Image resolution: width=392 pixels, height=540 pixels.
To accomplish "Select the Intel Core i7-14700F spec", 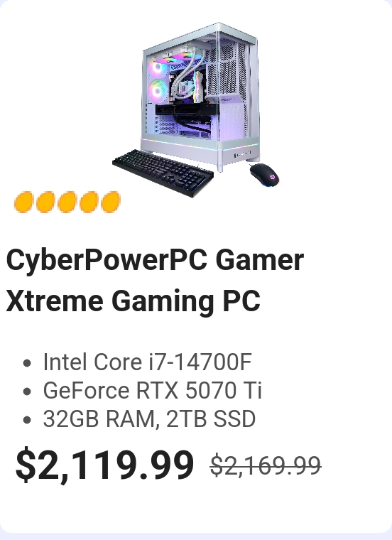I will pyautogui.click(x=147, y=362).
